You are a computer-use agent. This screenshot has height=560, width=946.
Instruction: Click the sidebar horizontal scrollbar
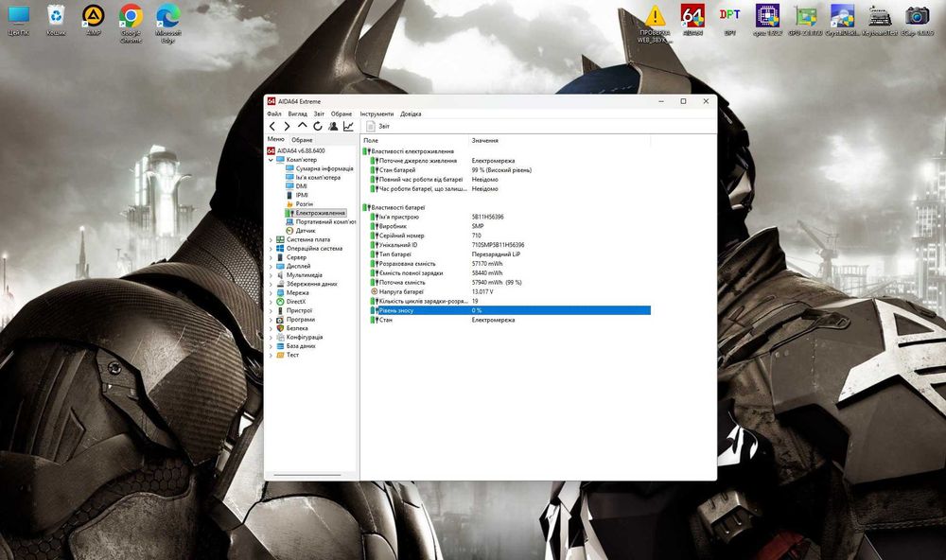[x=307, y=475]
